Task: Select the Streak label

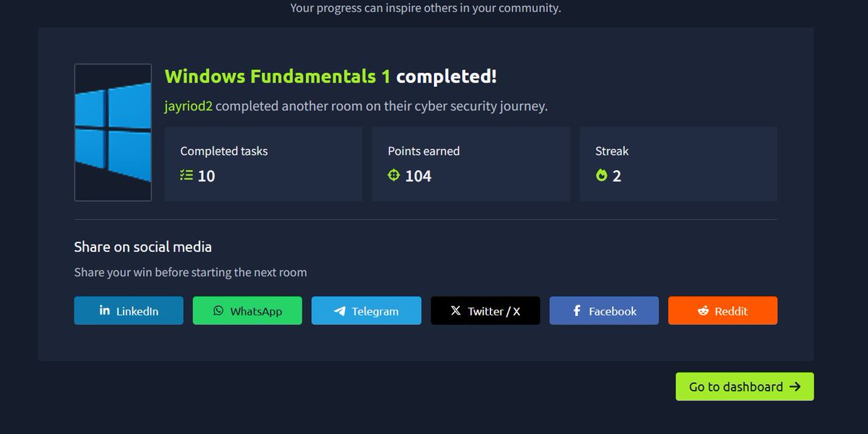Action: [x=612, y=151]
